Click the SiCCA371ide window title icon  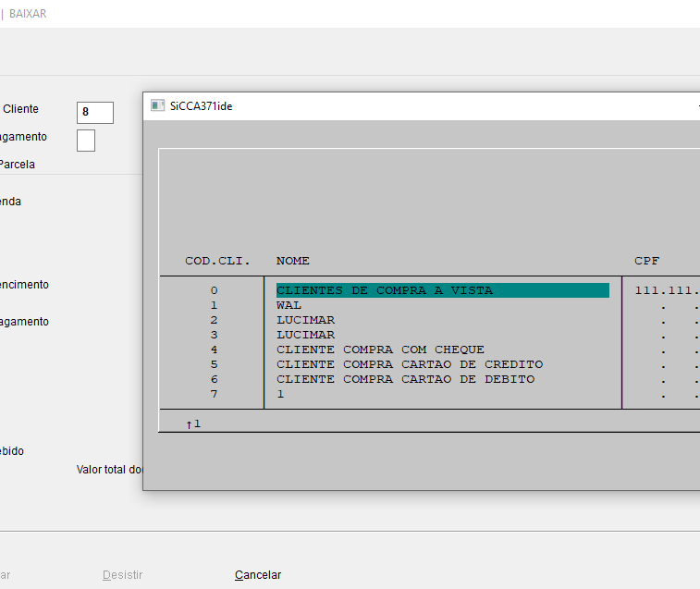157,105
